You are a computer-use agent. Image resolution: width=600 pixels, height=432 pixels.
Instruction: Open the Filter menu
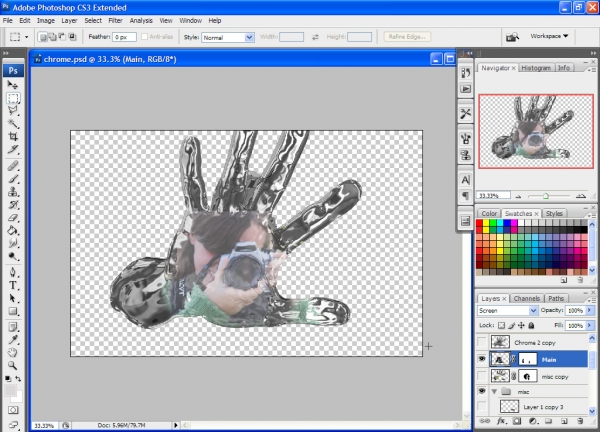click(x=115, y=21)
